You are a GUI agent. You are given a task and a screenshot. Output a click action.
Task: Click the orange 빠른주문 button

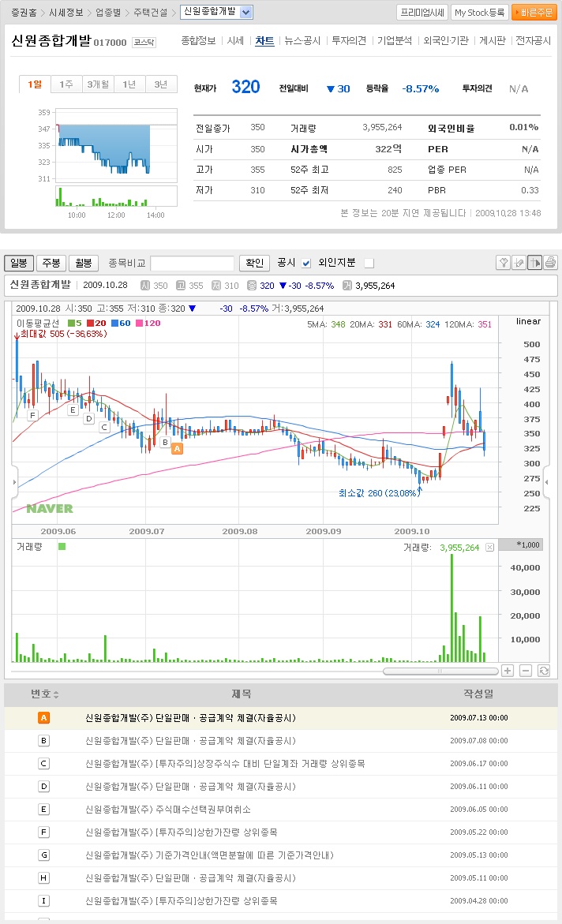coord(534,13)
